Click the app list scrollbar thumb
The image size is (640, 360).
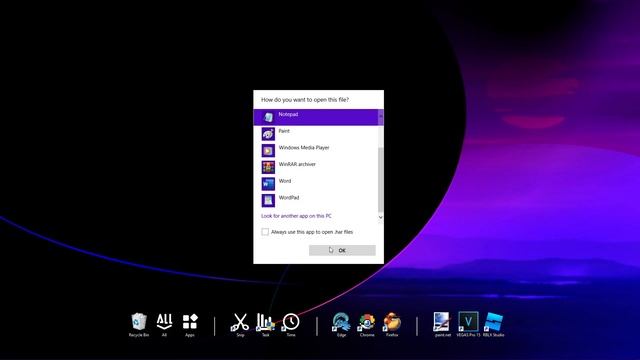coord(381,180)
